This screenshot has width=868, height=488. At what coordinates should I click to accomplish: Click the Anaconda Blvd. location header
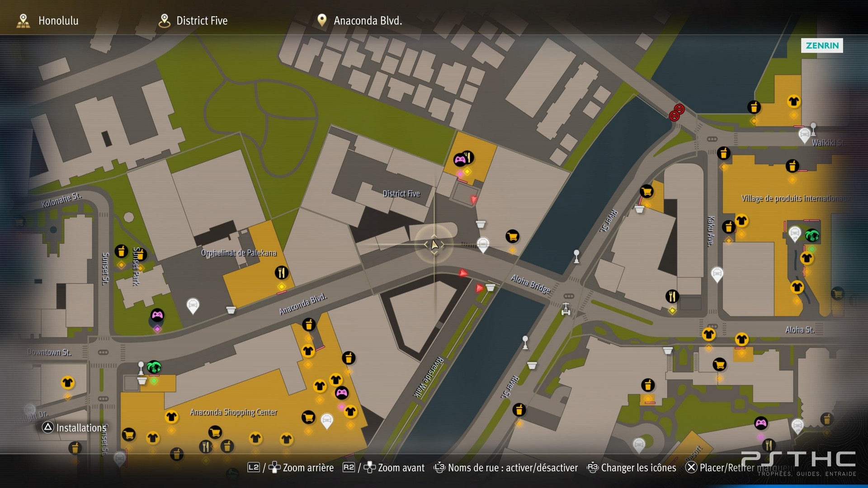pyautogui.click(x=359, y=20)
